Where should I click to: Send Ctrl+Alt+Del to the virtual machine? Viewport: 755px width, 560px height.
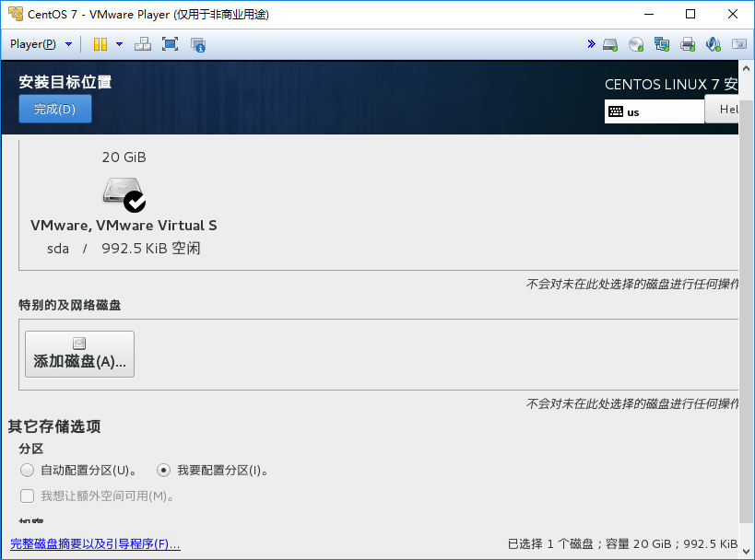point(143,44)
